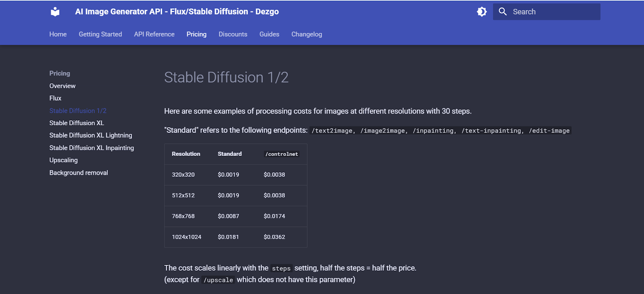
Task: Click the Standard column header
Action: 229,154
